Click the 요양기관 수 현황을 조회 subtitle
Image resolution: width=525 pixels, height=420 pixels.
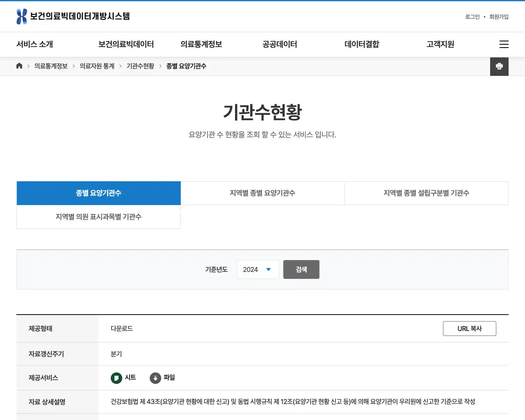pos(262,135)
